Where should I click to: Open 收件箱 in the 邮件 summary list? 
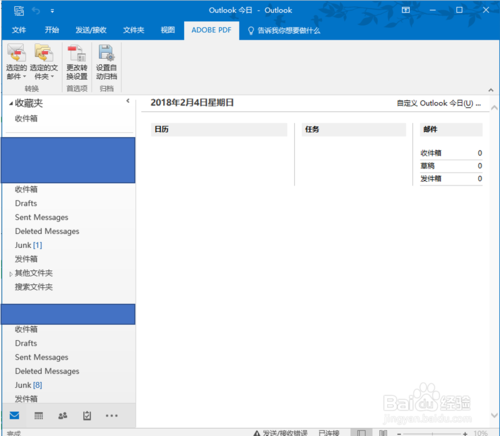click(x=431, y=153)
